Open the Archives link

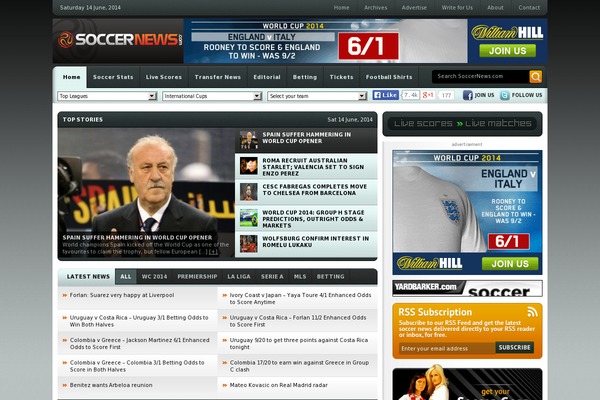(375, 7)
